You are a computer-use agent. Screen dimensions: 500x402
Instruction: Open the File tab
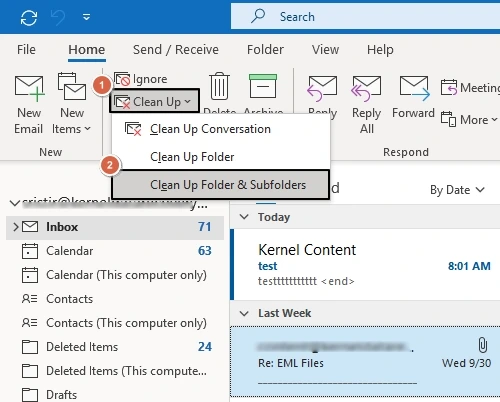pos(26,50)
